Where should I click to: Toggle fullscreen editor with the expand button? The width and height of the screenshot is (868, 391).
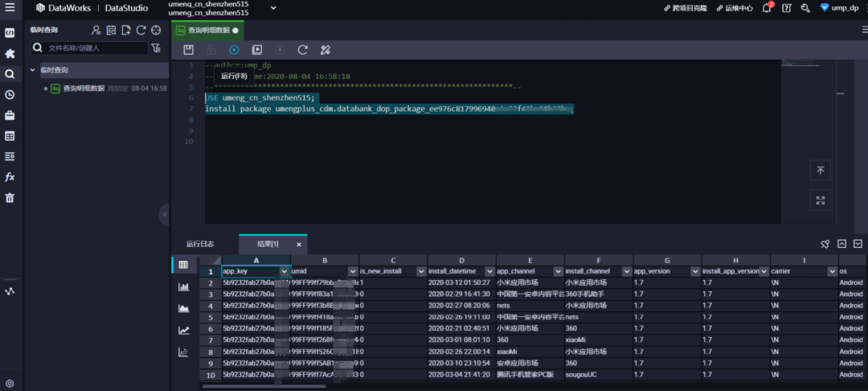coord(820,200)
